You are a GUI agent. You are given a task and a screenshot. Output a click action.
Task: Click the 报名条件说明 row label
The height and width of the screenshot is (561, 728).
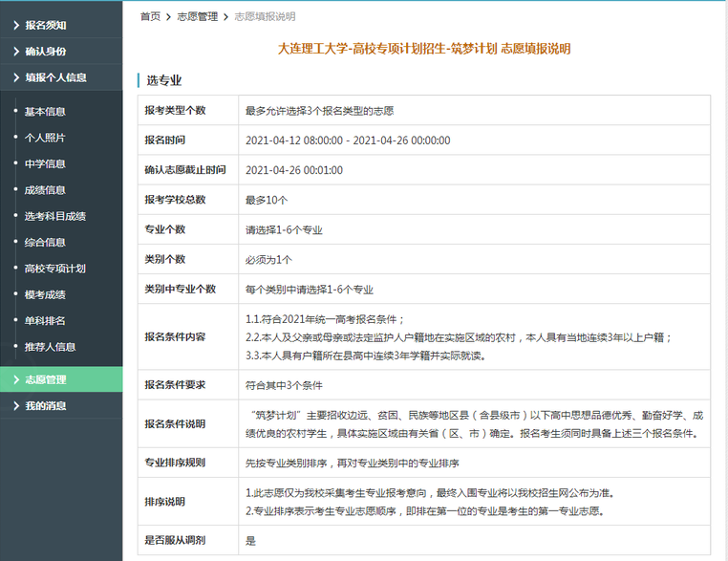click(175, 423)
